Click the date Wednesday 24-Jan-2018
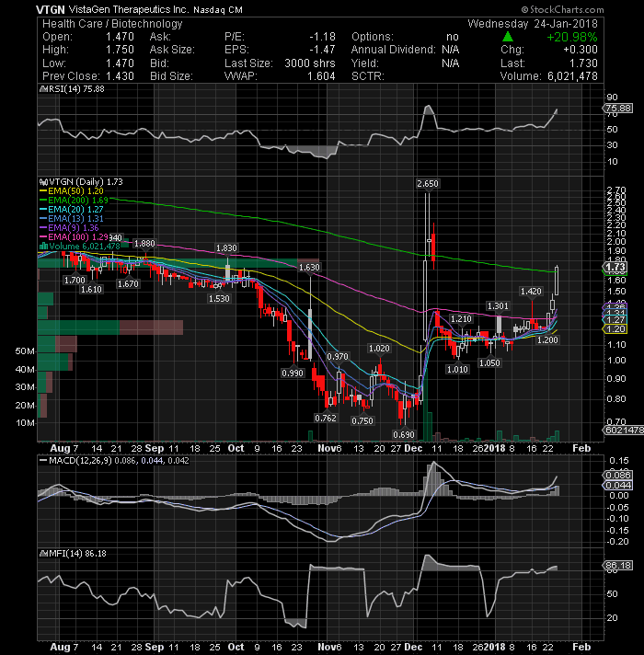Viewport: 644px width, 655px height. pos(533,24)
